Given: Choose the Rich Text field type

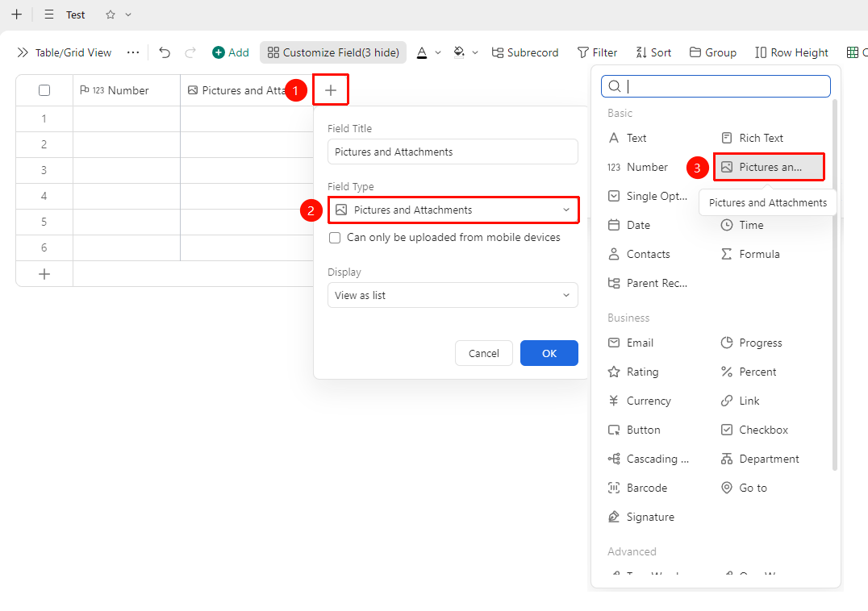Looking at the screenshot, I should 753,138.
